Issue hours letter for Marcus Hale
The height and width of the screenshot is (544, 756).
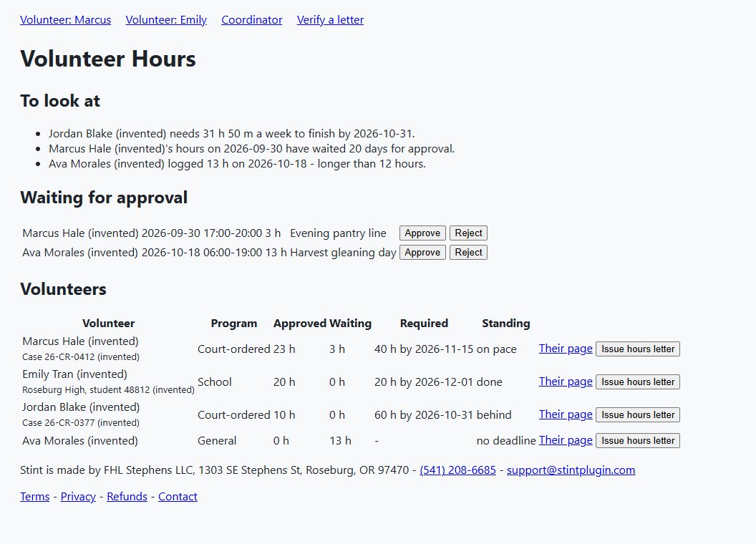[638, 349]
